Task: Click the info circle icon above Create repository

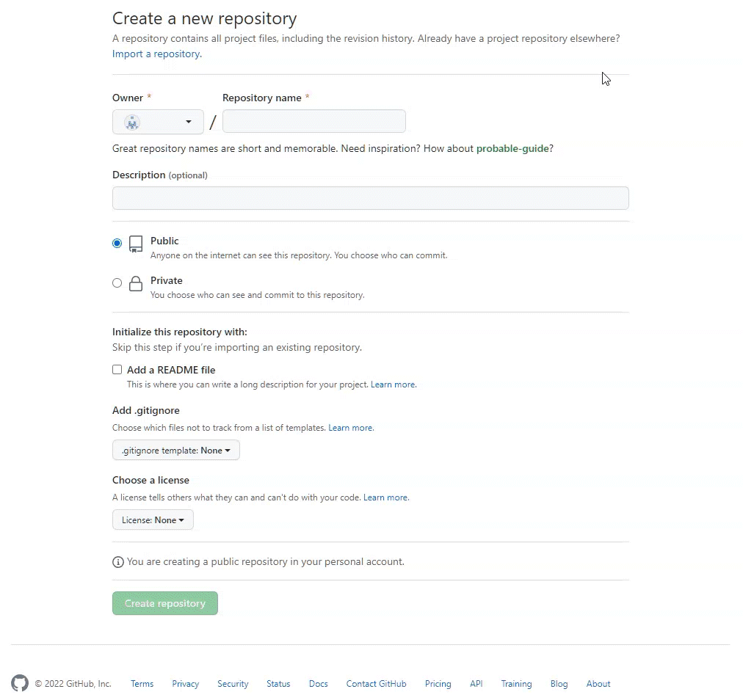Action: point(118,561)
